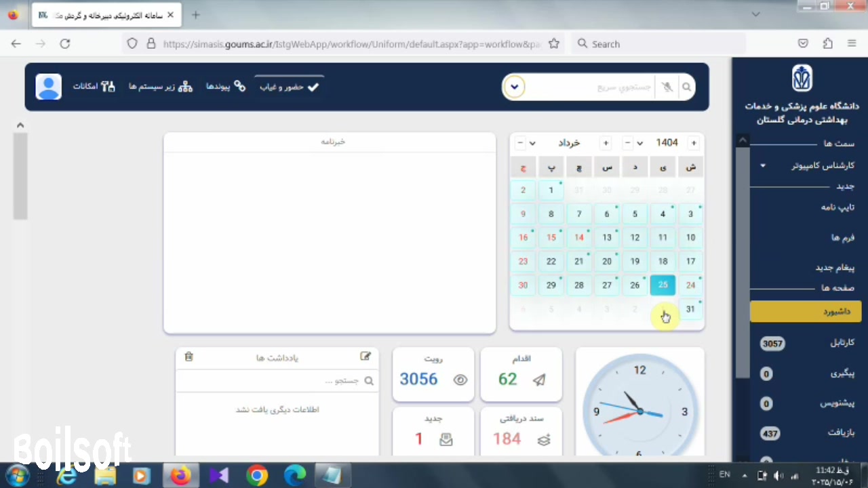The width and height of the screenshot is (868, 488).
Task: Click the اقدام count 62
Action: [x=507, y=380]
